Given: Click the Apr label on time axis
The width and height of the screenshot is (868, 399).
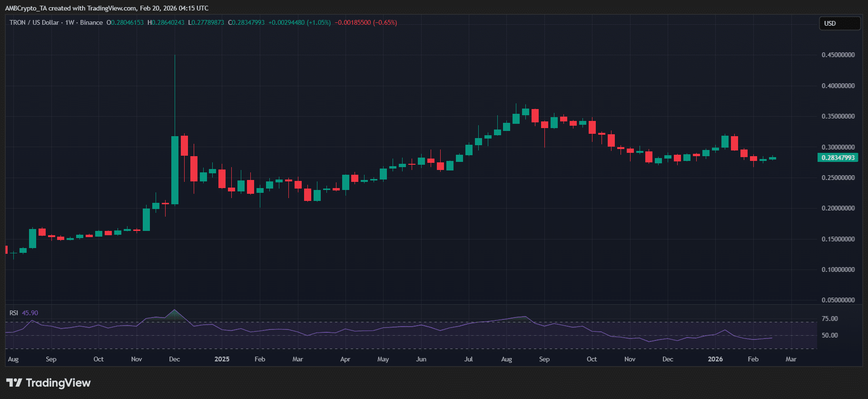Looking at the screenshot, I should pyautogui.click(x=345, y=359).
